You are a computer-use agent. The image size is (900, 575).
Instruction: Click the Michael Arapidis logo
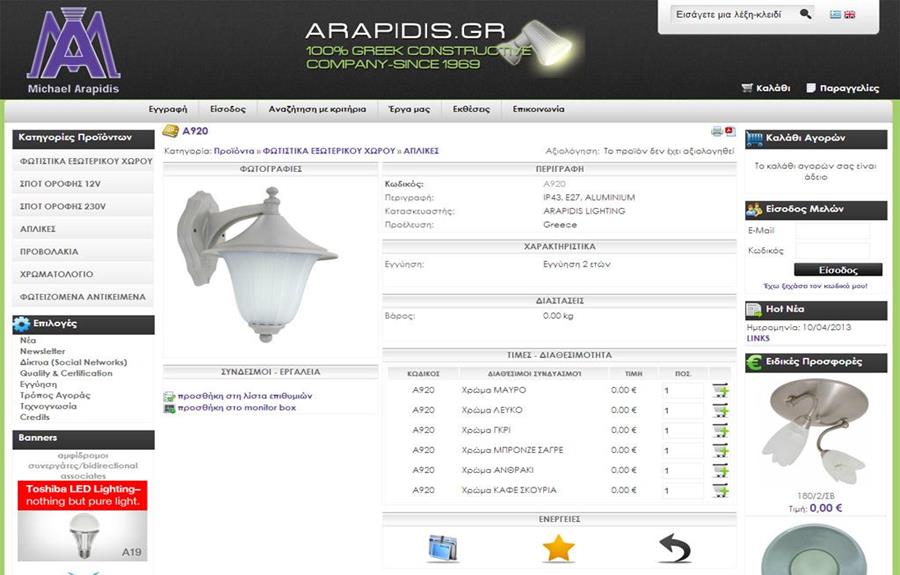[x=73, y=50]
